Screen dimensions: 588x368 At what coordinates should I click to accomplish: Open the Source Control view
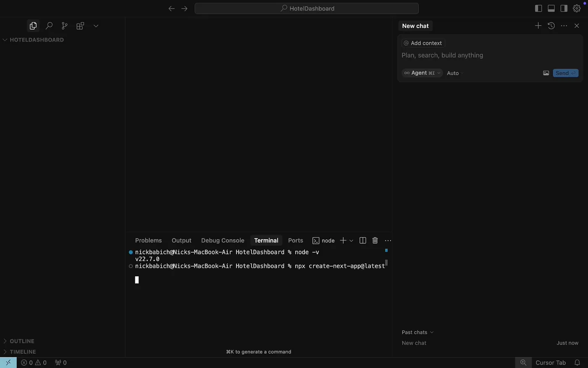point(64,26)
